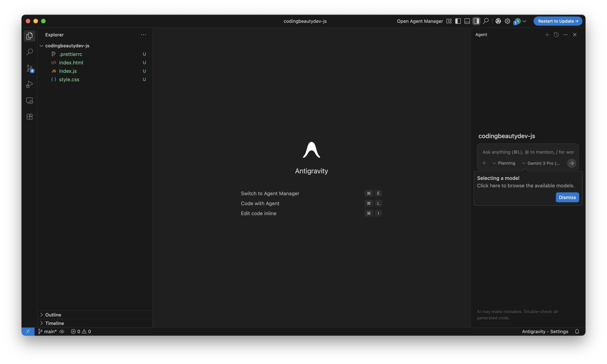Toggle the primary side bar visibility
607x364 pixels.
click(x=458, y=21)
